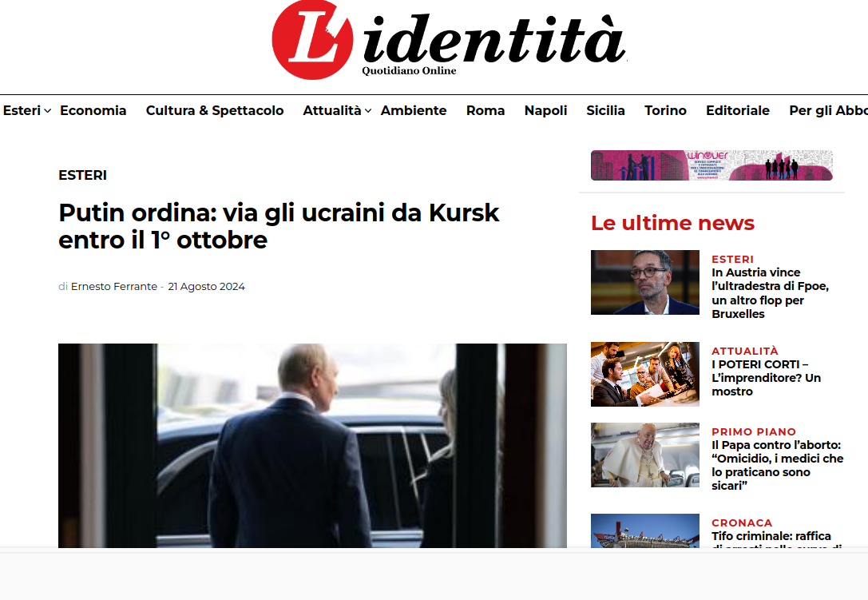The image size is (868, 600).
Task: Open the Editoriale section
Action: pyautogui.click(x=737, y=110)
